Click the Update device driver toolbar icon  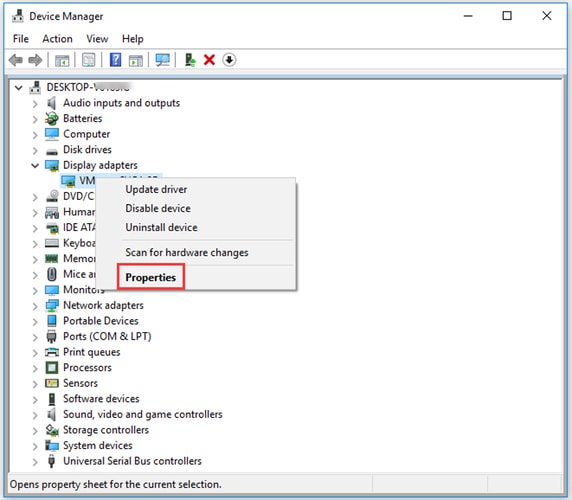(190, 60)
